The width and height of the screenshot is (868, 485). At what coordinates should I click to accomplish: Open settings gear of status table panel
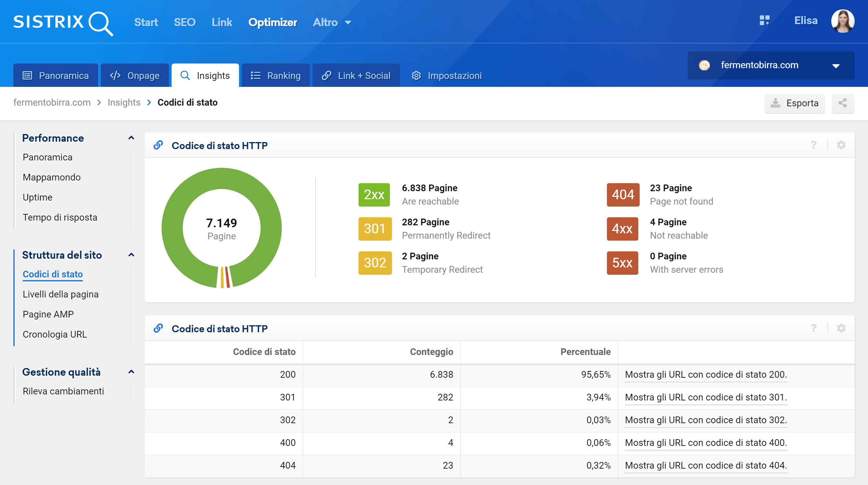841,328
